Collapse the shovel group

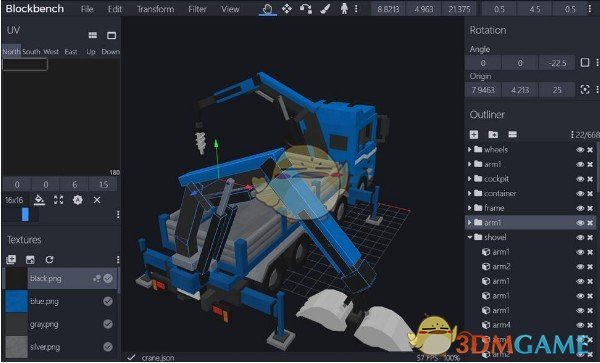click(x=470, y=237)
